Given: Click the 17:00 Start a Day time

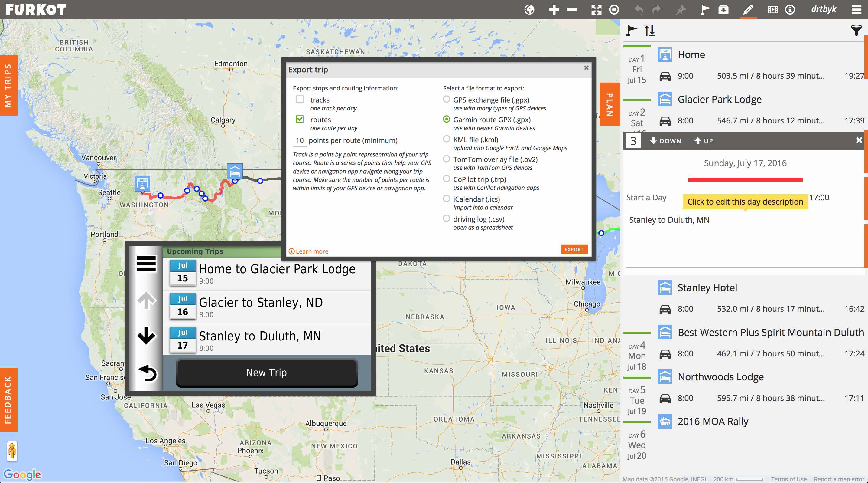Looking at the screenshot, I should coord(819,197).
